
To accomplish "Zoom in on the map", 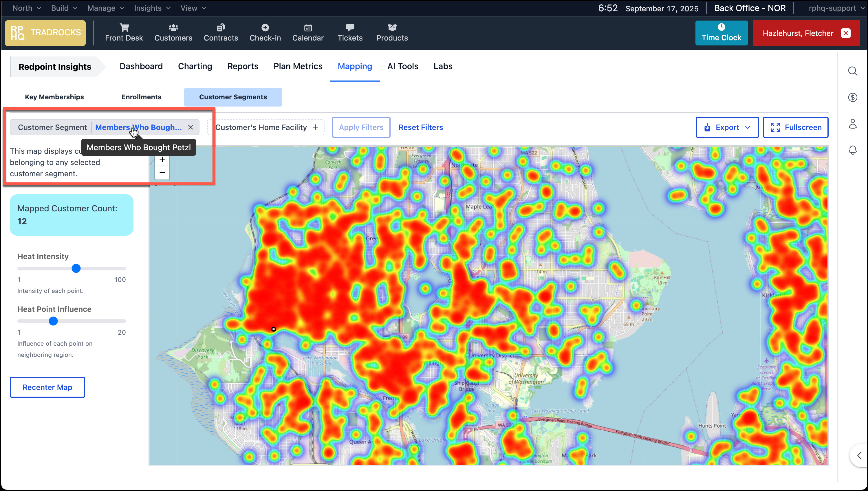I will click(x=162, y=160).
